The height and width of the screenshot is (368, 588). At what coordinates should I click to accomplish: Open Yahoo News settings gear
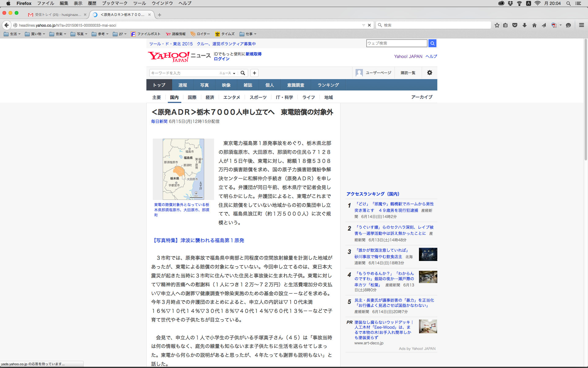coord(430,73)
